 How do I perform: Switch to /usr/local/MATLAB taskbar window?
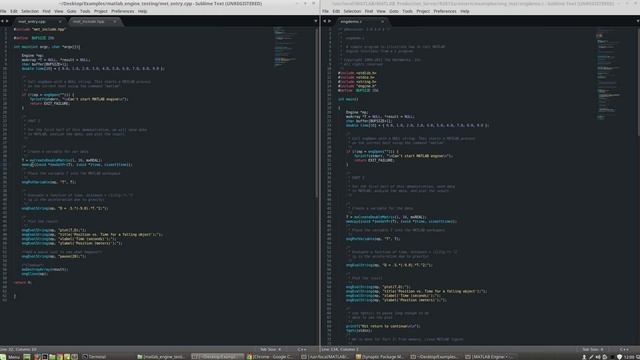[x=325, y=357]
